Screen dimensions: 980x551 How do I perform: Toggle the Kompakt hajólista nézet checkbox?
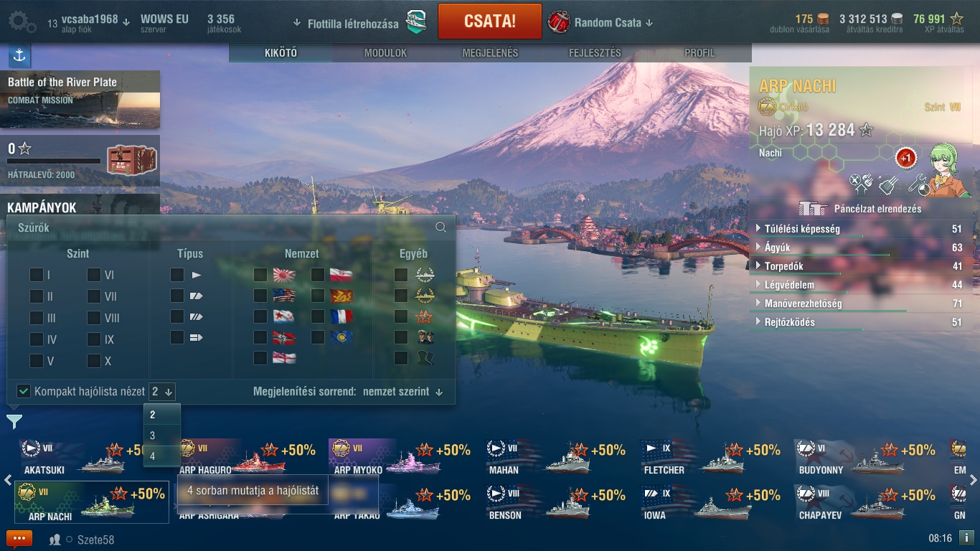[24, 391]
